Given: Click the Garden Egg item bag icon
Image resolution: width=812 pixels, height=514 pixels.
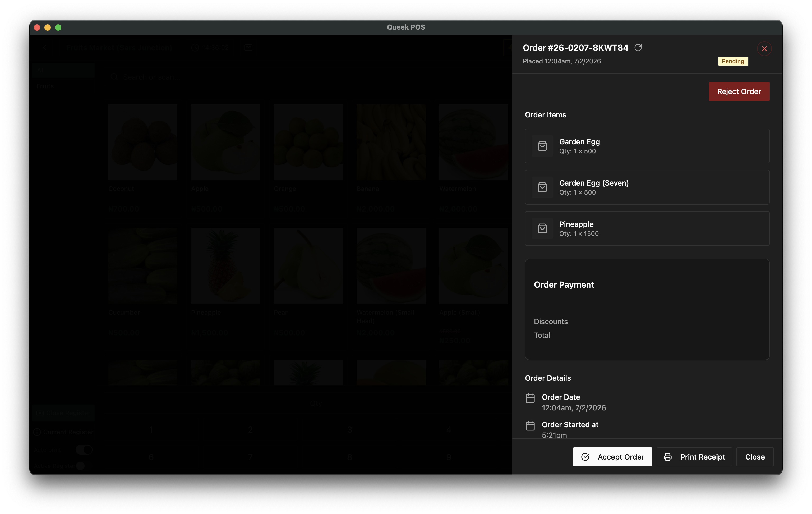Looking at the screenshot, I should [x=542, y=146].
